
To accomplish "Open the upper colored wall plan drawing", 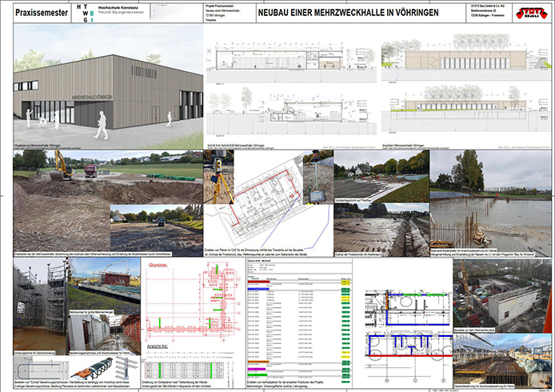I will coord(409,308).
